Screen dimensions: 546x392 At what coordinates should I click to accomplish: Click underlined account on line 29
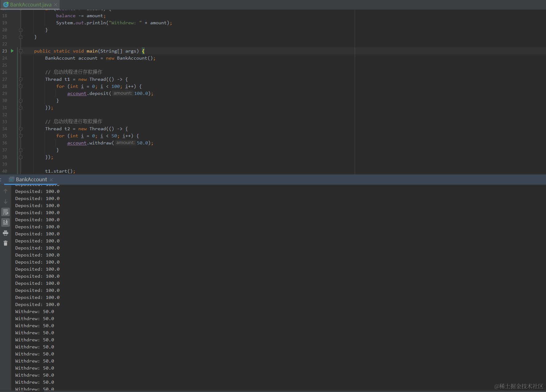point(77,93)
